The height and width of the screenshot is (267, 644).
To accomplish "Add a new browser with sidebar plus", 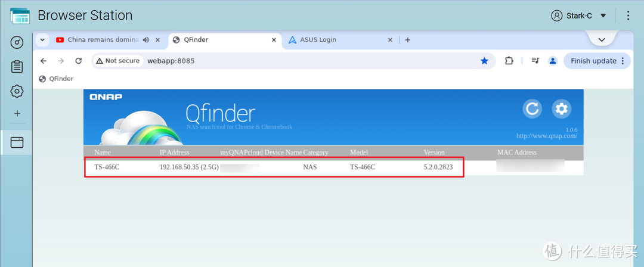I will (17, 114).
